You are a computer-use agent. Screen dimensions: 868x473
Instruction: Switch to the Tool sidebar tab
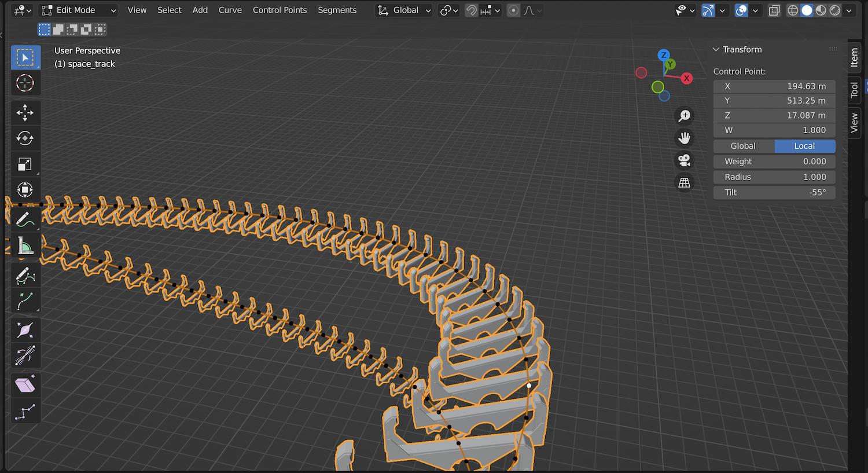pyautogui.click(x=854, y=90)
